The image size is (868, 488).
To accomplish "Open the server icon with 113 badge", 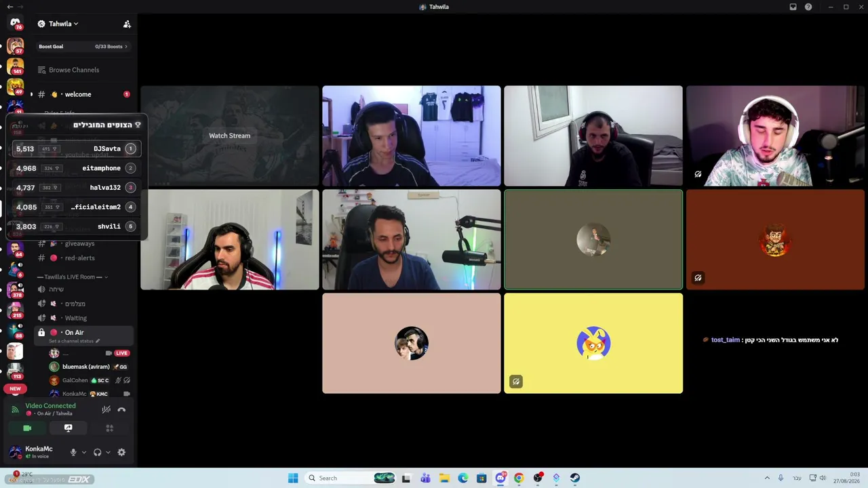I will (15, 371).
